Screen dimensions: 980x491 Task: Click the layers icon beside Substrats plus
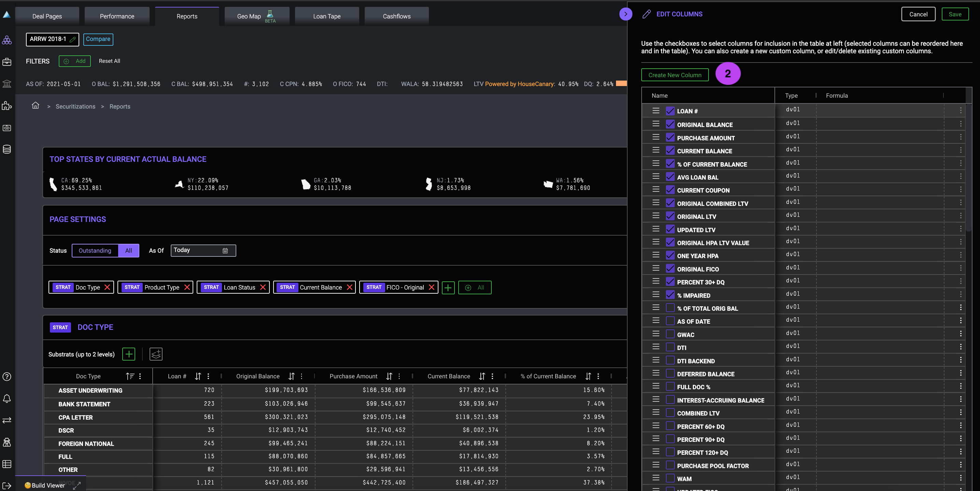coord(156,354)
